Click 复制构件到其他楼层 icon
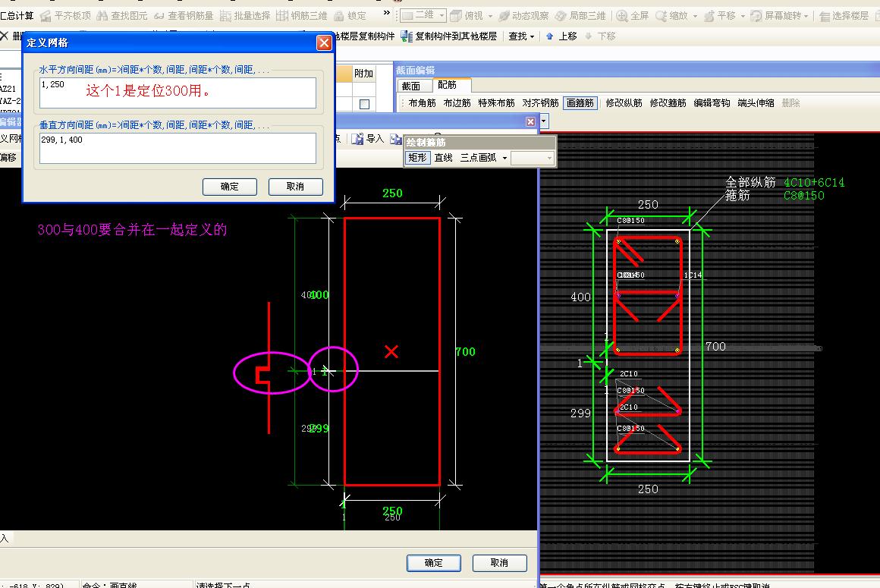Screen dimensions: 880x588 pyautogui.click(x=407, y=36)
